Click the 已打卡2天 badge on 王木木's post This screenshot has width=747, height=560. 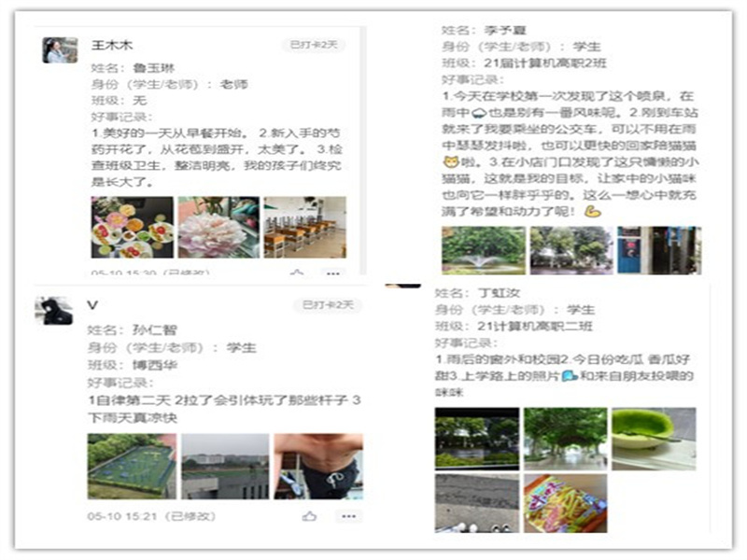[x=314, y=45]
